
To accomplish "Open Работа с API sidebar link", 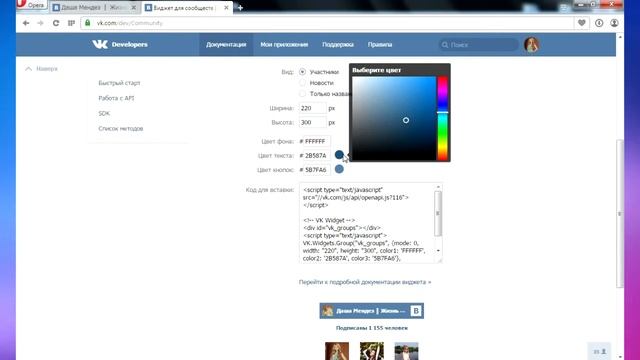I will [116, 98].
